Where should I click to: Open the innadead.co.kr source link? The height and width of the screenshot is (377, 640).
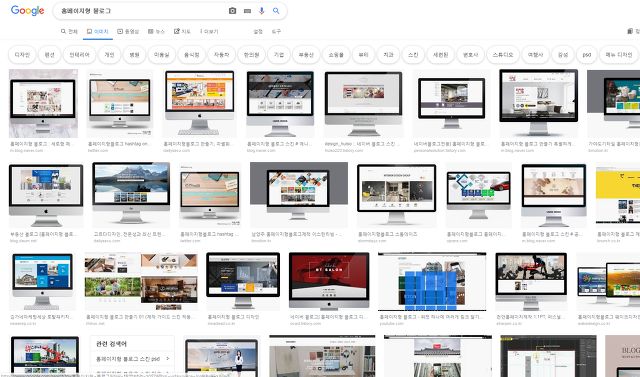221,324
